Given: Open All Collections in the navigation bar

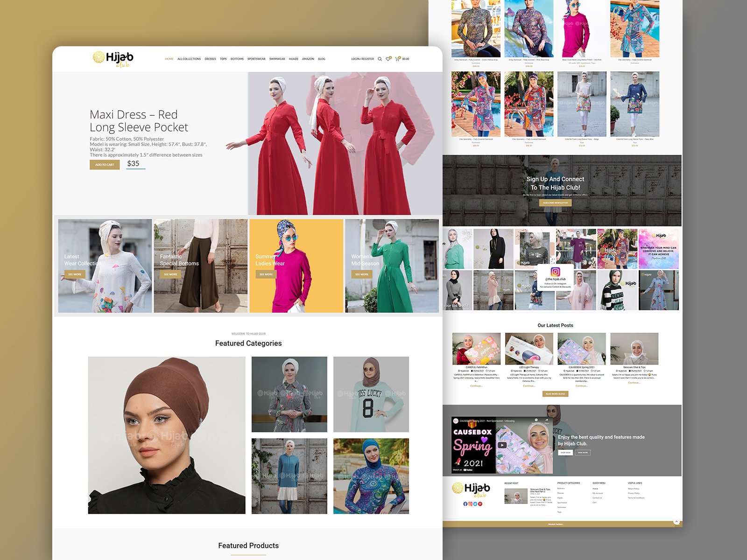Looking at the screenshot, I should [x=189, y=59].
